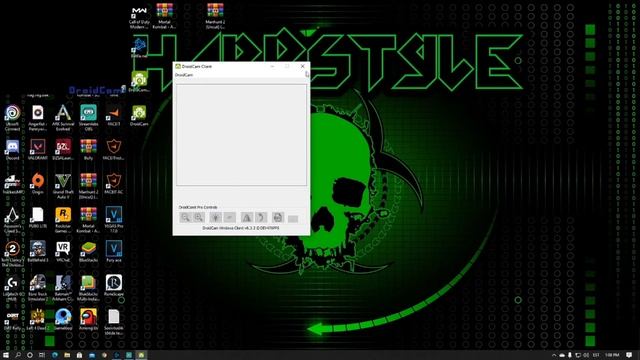Select the Call of Duty Modern Warfare icon
This screenshot has width=640, height=360.
coord(139,17)
